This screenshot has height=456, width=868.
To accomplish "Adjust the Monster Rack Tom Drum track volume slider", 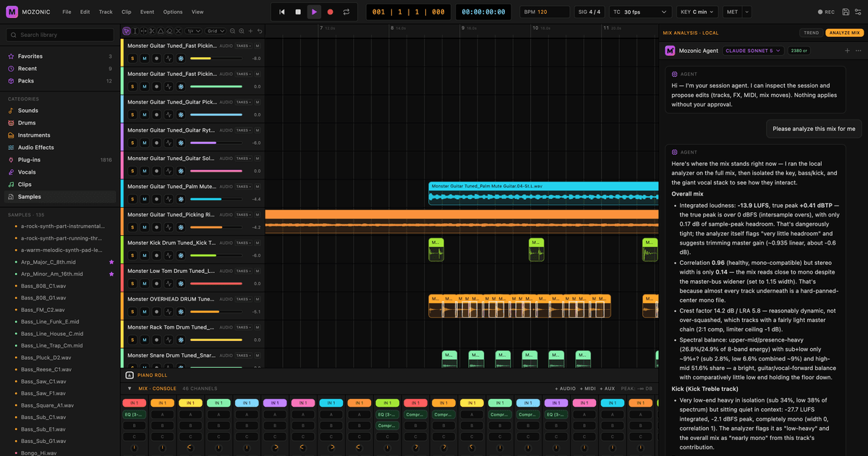I will (x=216, y=340).
